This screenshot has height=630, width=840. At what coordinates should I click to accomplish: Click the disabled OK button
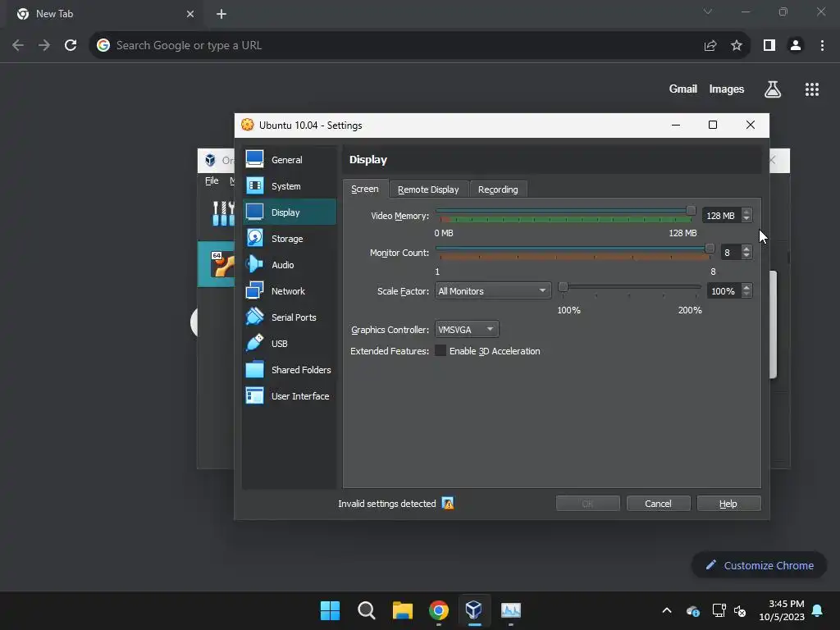click(x=587, y=504)
